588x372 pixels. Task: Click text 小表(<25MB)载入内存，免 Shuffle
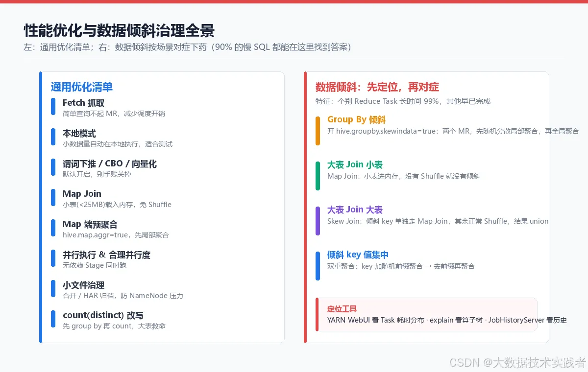(117, 205)
